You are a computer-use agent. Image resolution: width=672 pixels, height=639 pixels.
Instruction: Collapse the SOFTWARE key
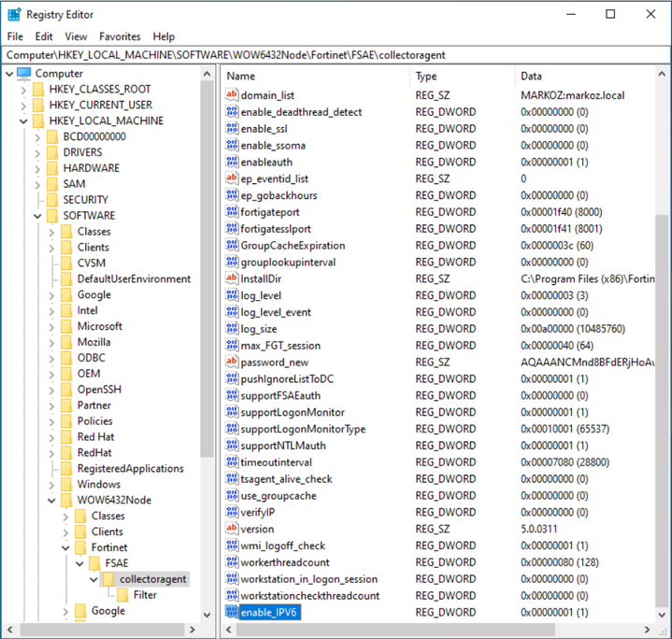(37, 216)
